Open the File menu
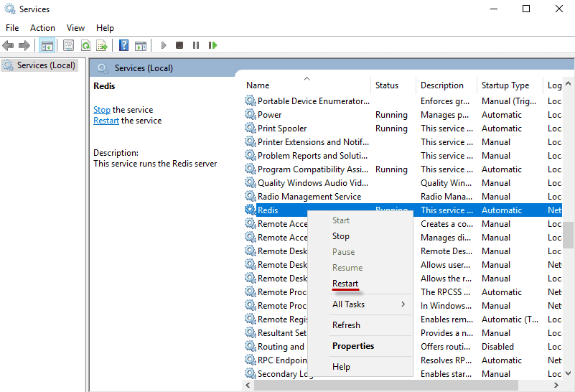Viewport: 575px width, 392px height. click(x=12, y=28)
